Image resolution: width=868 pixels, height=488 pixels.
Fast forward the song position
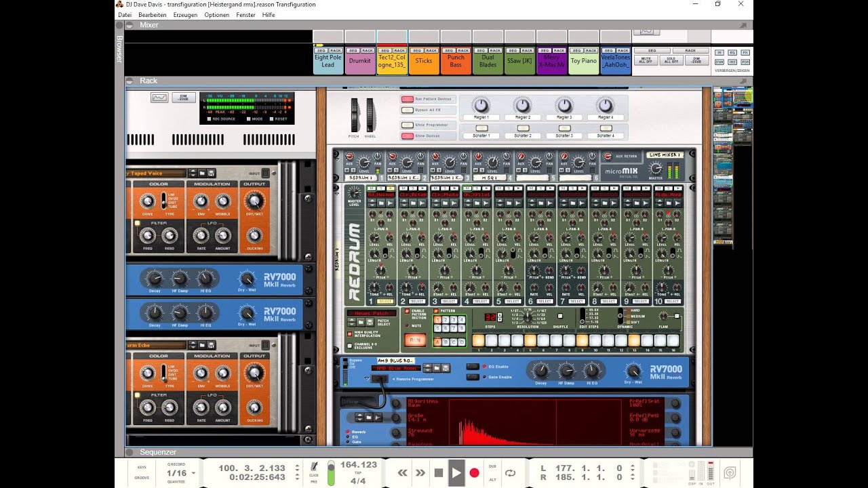pos(420,472)
